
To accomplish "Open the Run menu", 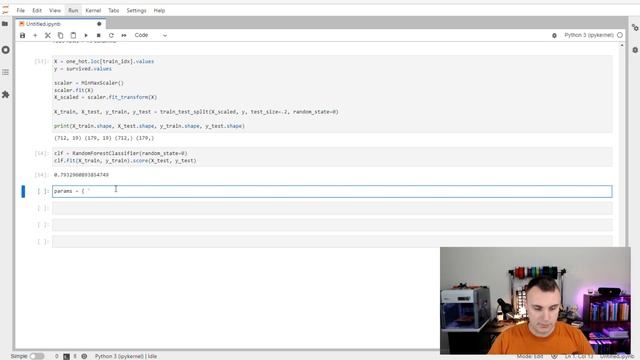I will 73,11.
